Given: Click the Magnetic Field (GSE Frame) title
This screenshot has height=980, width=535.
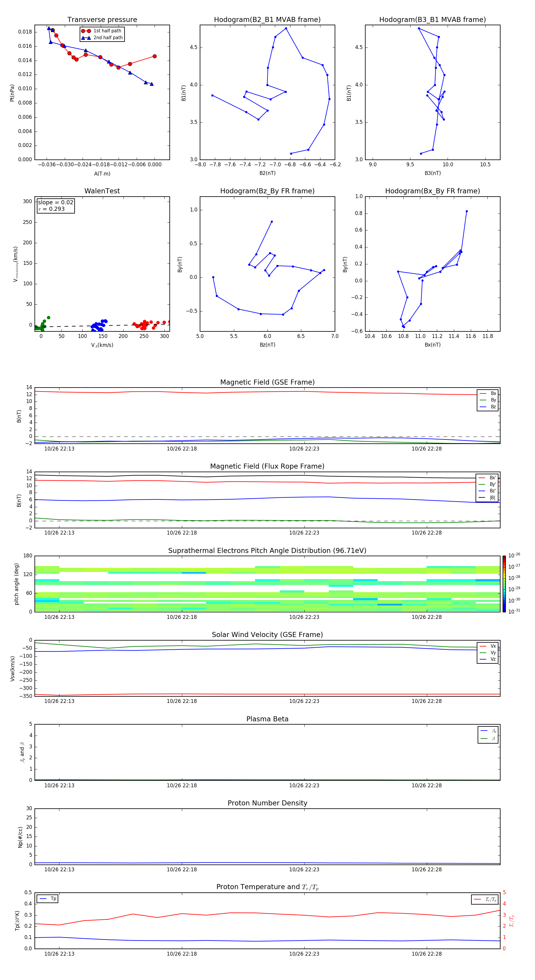Looking at the screenshot, I should [x=267, y=382].
